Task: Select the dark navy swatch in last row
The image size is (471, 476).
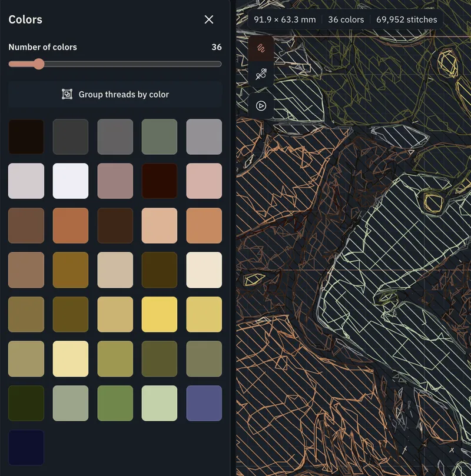Action: pos(26,448)
